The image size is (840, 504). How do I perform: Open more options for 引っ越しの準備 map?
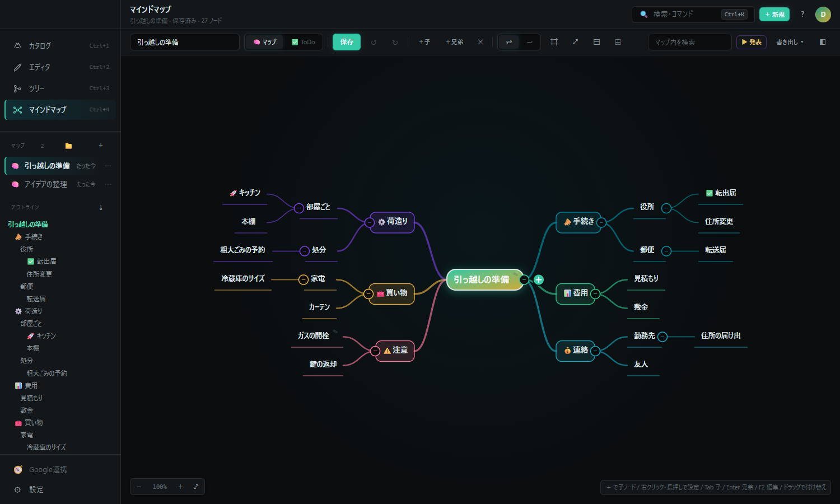coord(108,166)
